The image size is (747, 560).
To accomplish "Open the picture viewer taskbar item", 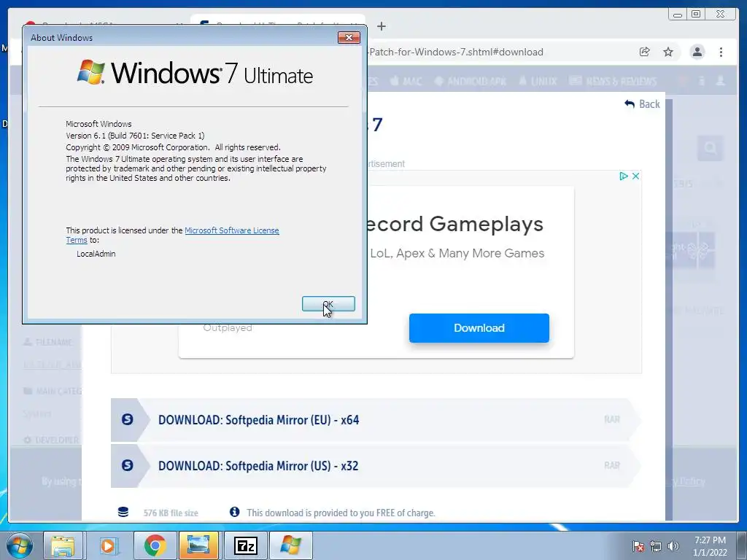I will click(x=198, y=545).
